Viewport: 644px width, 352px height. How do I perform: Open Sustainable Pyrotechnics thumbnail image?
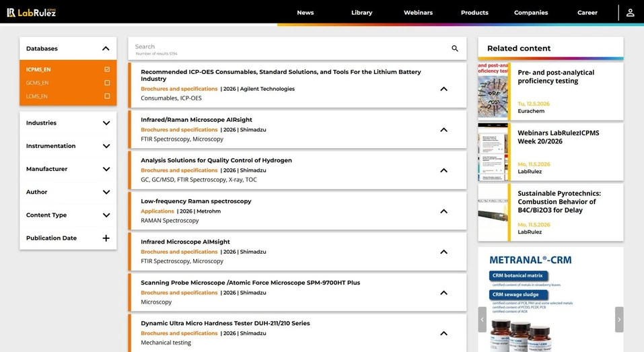tap(493, 213)
